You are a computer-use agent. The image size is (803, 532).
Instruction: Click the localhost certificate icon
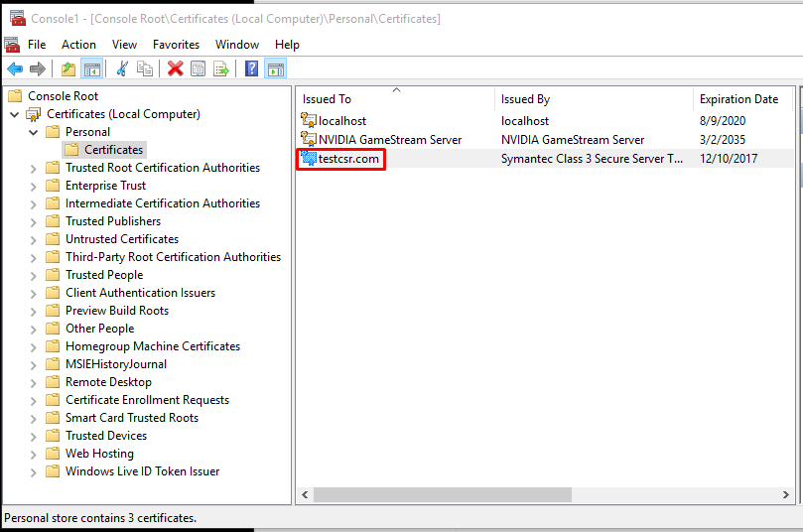tap(309, 120)
